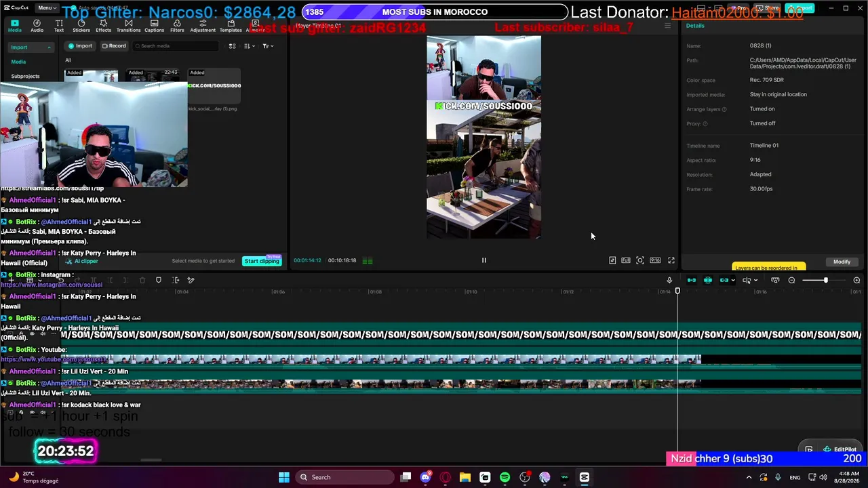Open the media filter dropdown
Screen dimensions: 868x488
[268, 46]
